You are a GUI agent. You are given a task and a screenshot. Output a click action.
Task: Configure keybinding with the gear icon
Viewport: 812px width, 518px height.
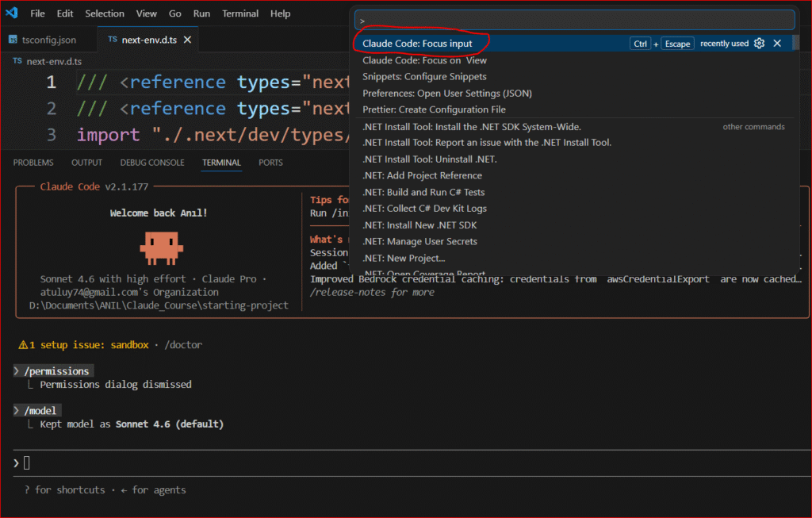click(759, 44)
